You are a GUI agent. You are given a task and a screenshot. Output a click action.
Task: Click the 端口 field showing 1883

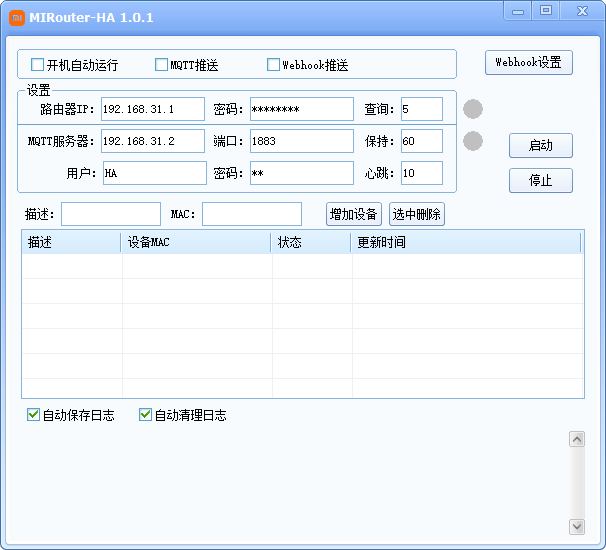pyautogui.click(x=301, y=141)
